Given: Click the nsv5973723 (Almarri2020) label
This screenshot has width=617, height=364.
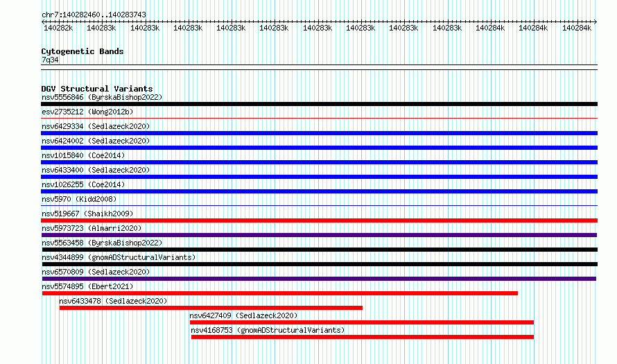Looking at the screenshot, I should 92,228.
